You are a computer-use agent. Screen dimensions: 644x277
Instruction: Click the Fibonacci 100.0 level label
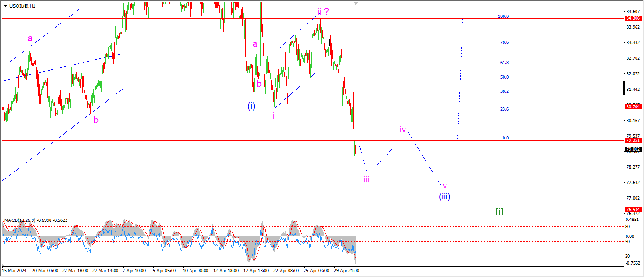[x=503, y=16]
